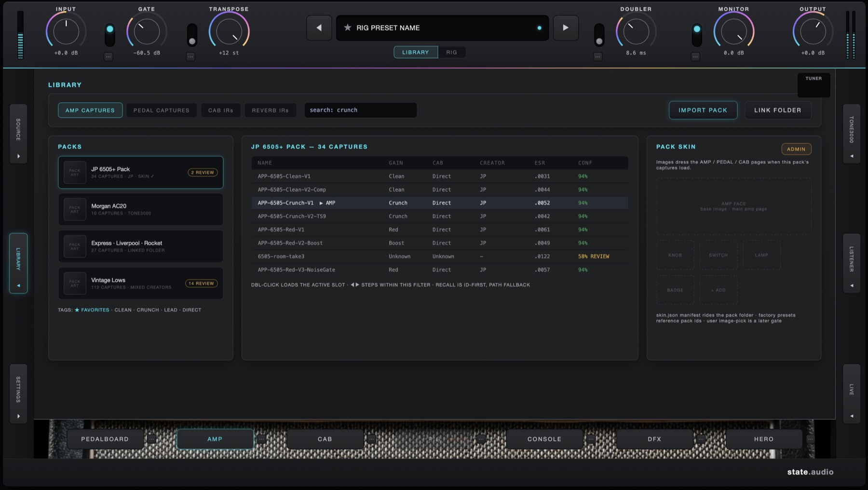Viewport: 868px width, 490px height.
Task: Open the options button under the Monitor toggle
Action: pos(695,56)
